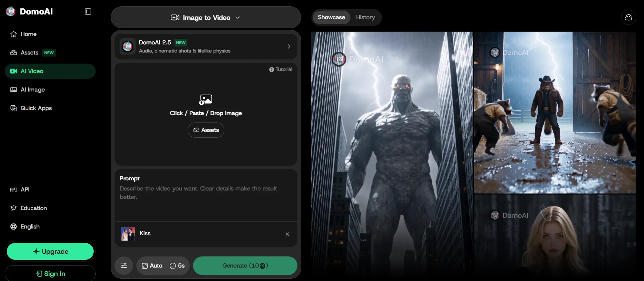The image size is (644, 281).
Task: Collapse the sidebar panel icon
Action: [88, 11]
